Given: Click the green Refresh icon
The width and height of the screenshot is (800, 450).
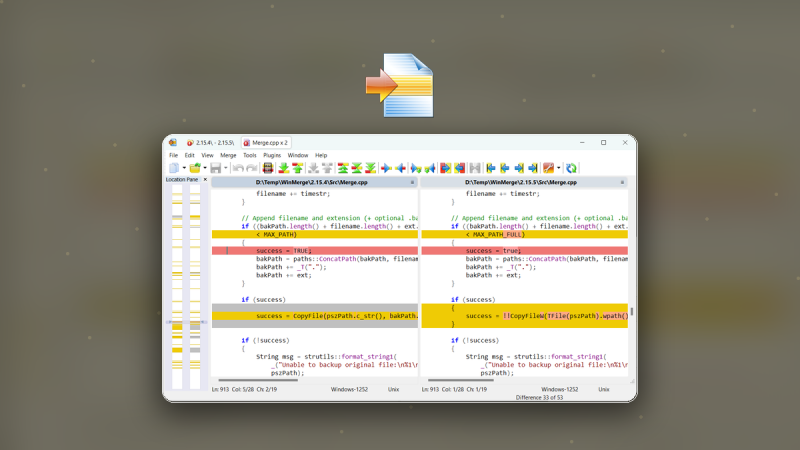Looking at the screenshot, I should point(571,168).
